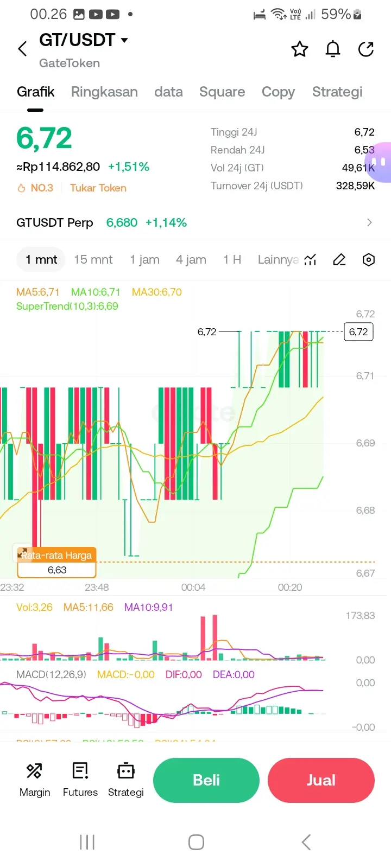Select the 1 mnt timeframe
The height and width of the screenshot is (868, 391).
click(x=41, y=260)
